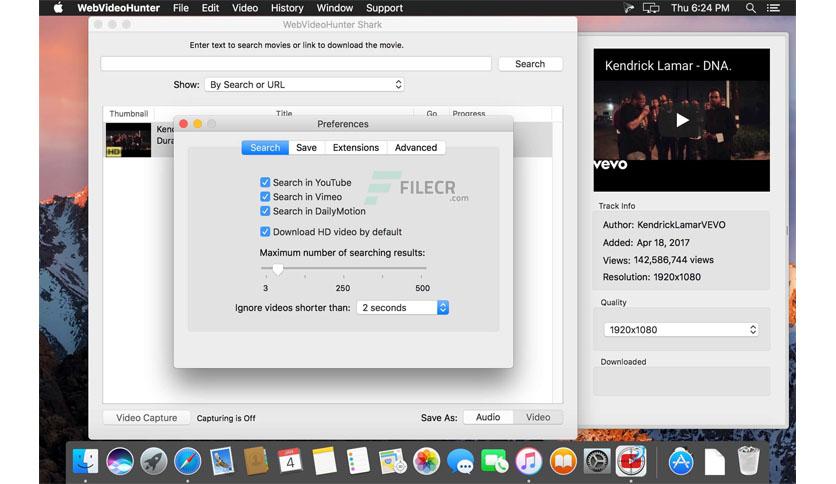Image resolution: width=836 pixels, height=484 pixels.
Task: Open the Show By Search or URL dropdown
Action: 304,85
